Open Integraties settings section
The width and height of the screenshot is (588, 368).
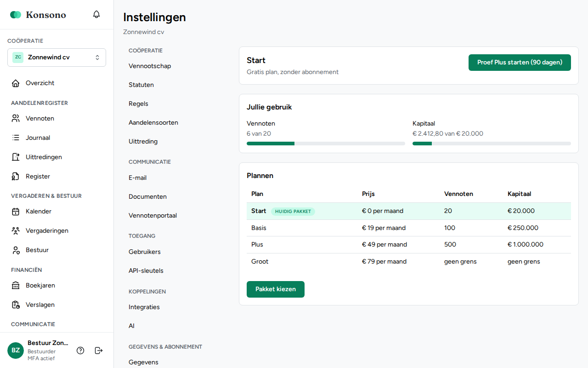tap(144, 307)
